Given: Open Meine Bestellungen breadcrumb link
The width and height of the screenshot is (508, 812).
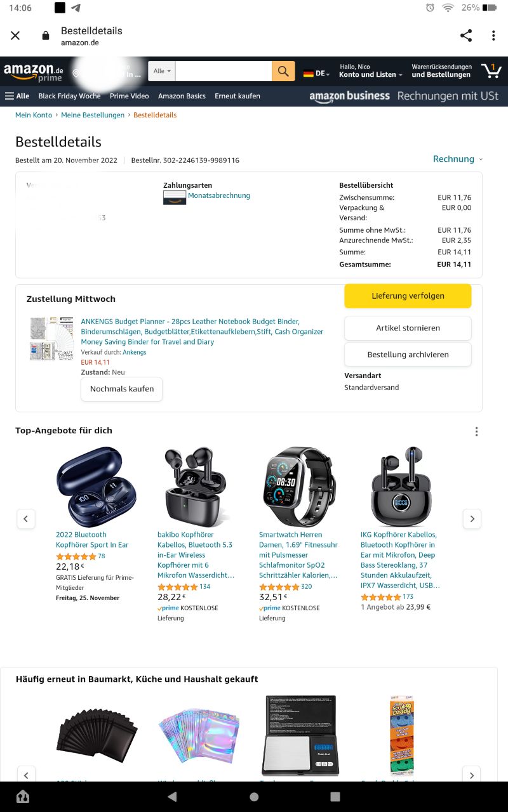Looking at the screenshot, I should click(x=93, y=115).
